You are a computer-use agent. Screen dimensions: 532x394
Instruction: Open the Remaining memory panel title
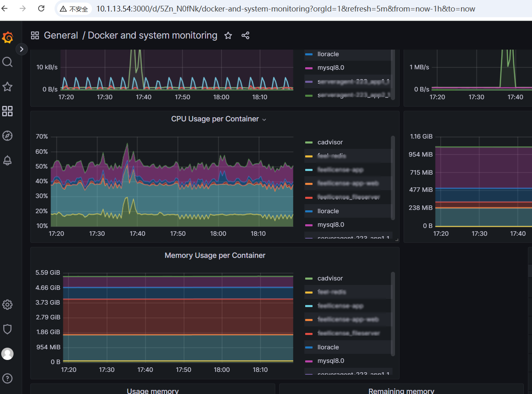coord(401,391)
